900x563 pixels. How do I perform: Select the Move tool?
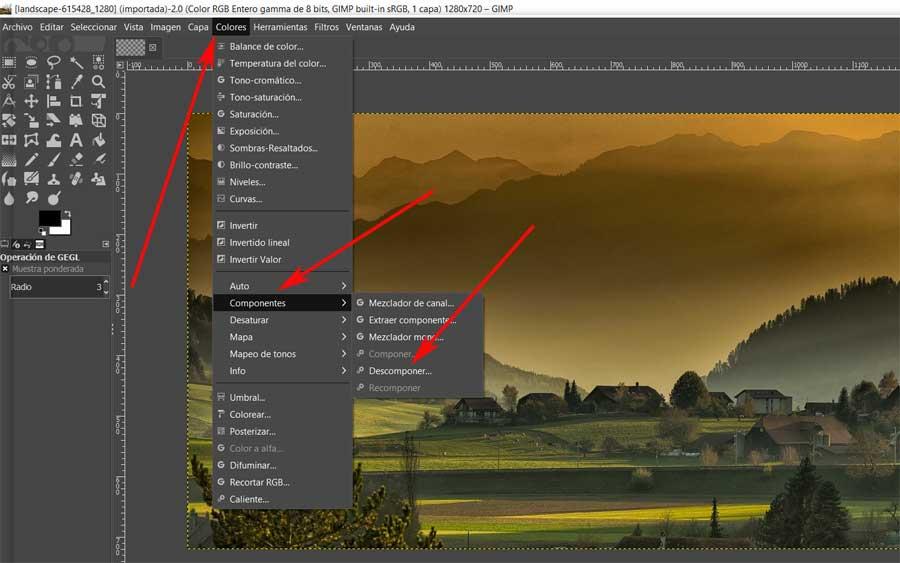point(31,101)
